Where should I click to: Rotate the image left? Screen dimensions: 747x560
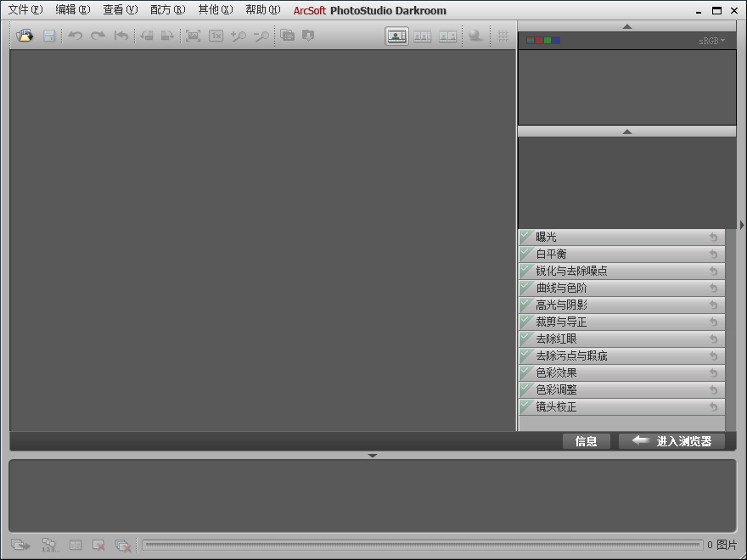pos(147,36)
